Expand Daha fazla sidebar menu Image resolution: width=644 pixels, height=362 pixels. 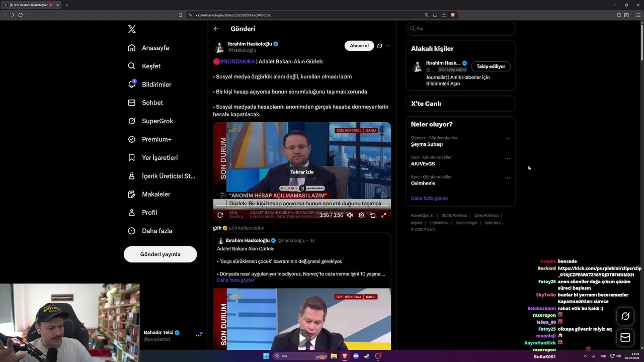point(150,231)
